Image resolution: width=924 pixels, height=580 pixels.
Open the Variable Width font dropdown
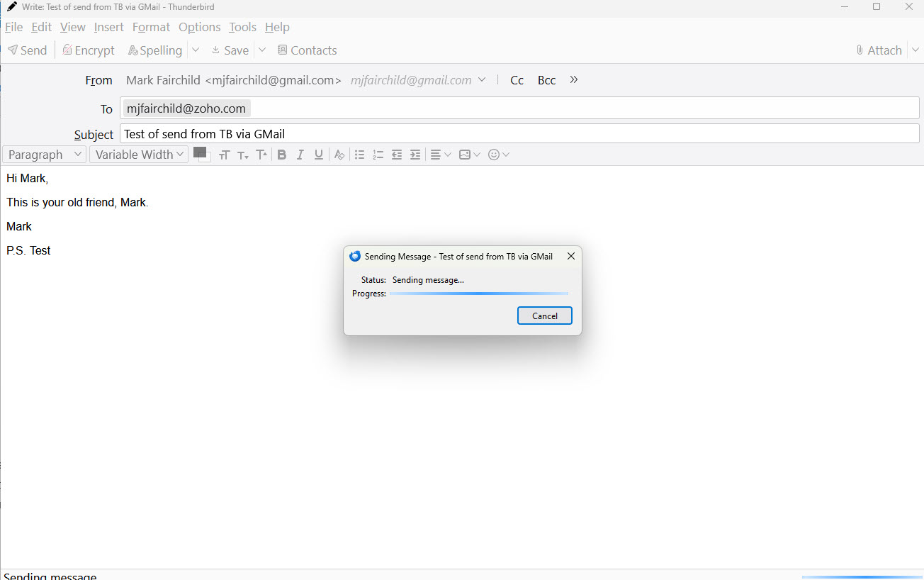coord(139,155)
